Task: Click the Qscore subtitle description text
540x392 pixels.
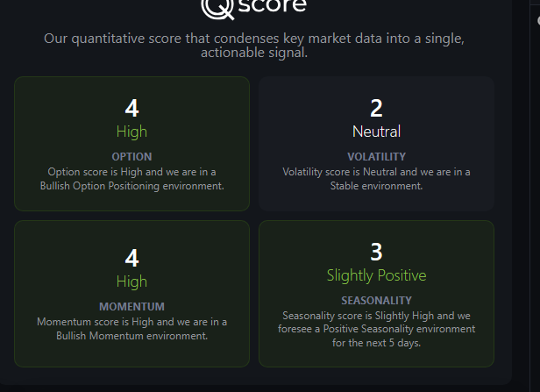Action: tap(255, 46)
